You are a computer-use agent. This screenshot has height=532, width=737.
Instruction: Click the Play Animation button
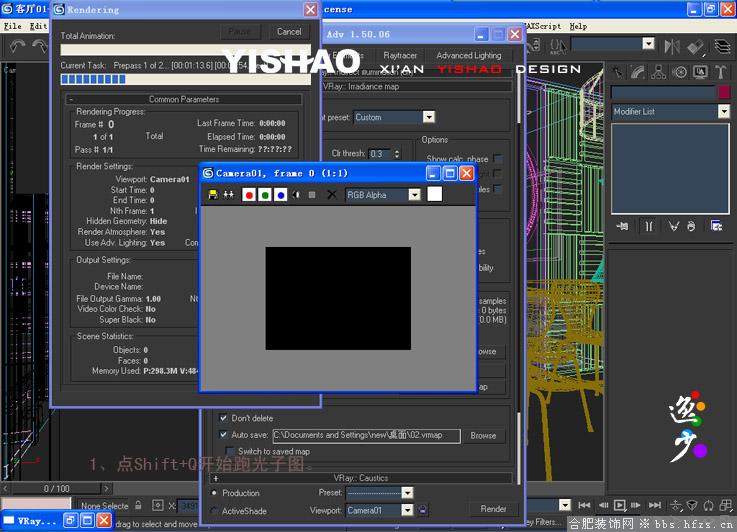(619, 505)
